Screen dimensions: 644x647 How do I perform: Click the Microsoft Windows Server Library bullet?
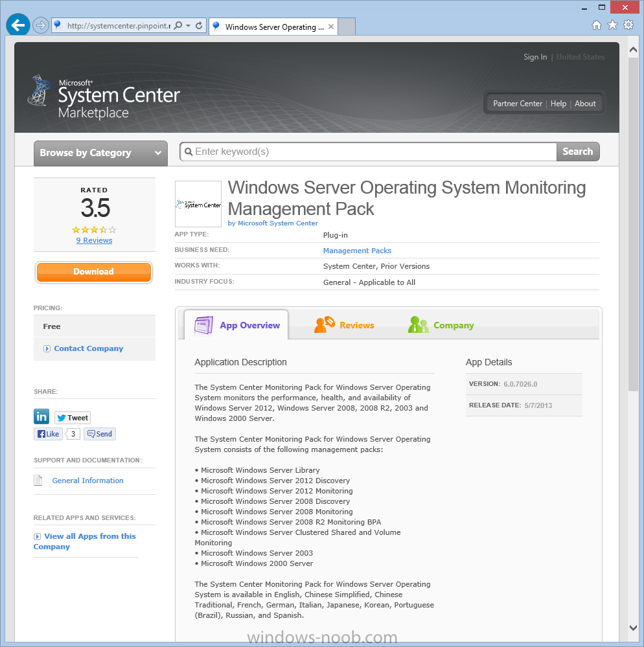point(257,470)
